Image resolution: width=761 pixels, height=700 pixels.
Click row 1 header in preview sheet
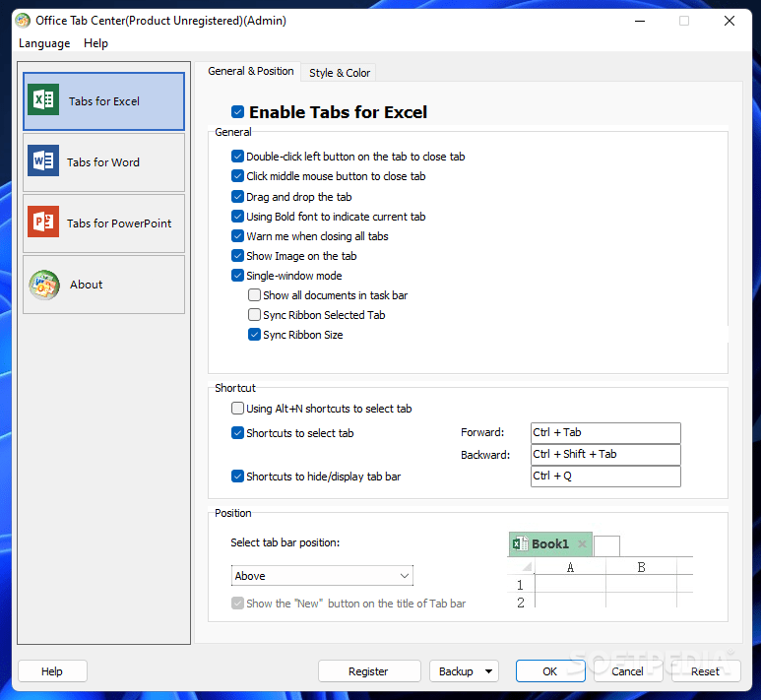tap(520, 585)
